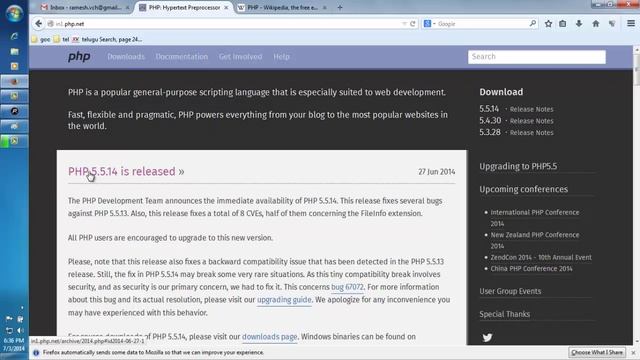The width and height of the screenshot is (640, 360).
Task: Close the Gmail Inbox tab
Action: (128, 7)
